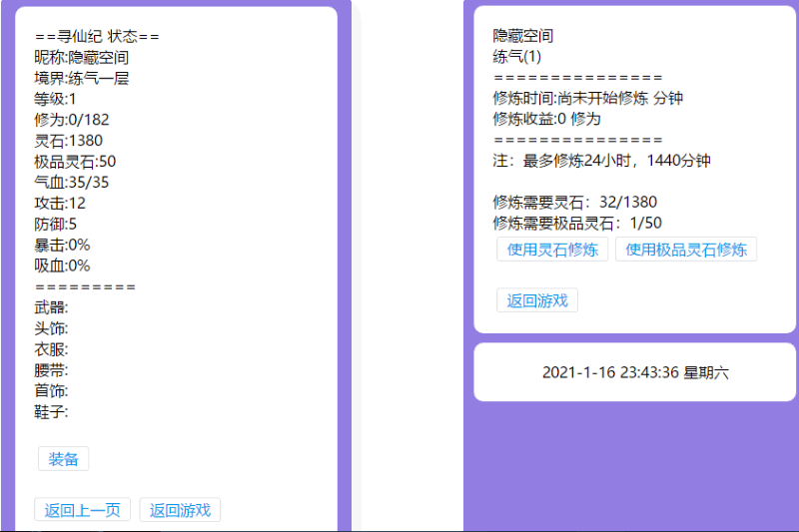Click 返回上一页 button
Image resolution: width=799 pixels, height=532 pixels.
(x=82, y=510)
